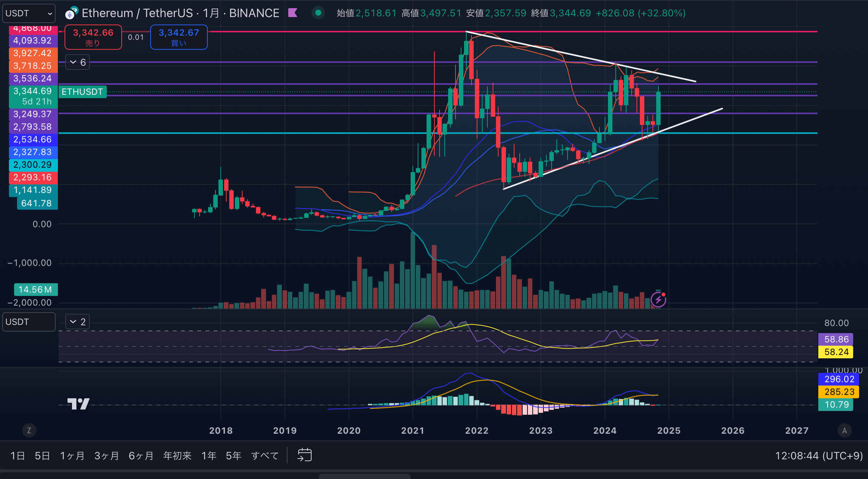
Task: Click the 12:08:44 (UTC+9) clock
Action: (819, 456)
